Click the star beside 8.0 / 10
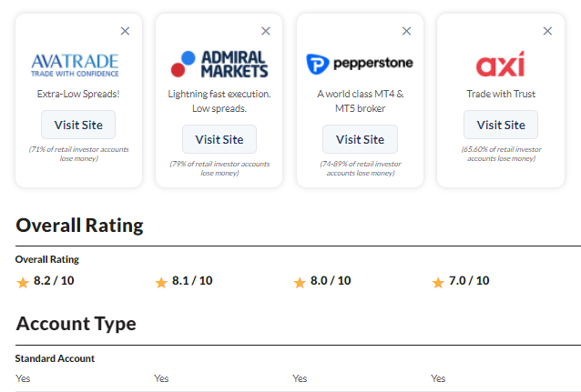This screenshot has height=392, width=581. (300, 283)
